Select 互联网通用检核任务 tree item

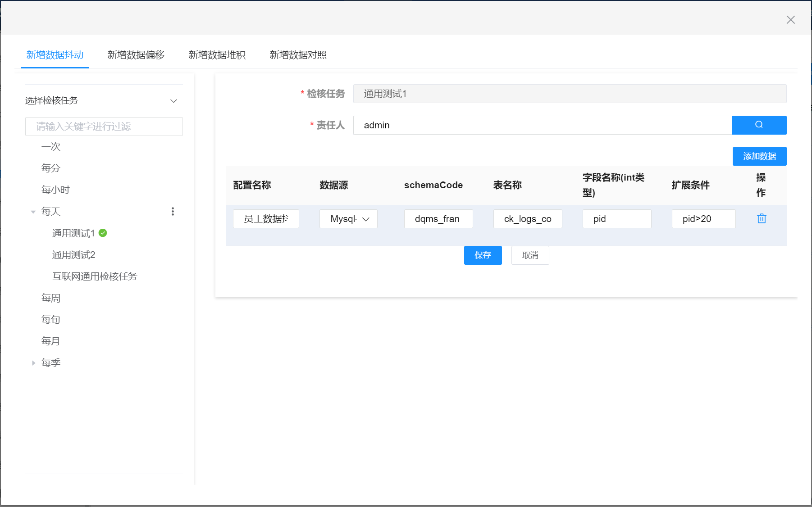click(95, 276)
